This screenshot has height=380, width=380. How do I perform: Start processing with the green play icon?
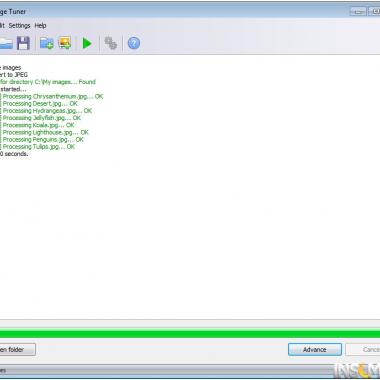[x=87, y=43]
